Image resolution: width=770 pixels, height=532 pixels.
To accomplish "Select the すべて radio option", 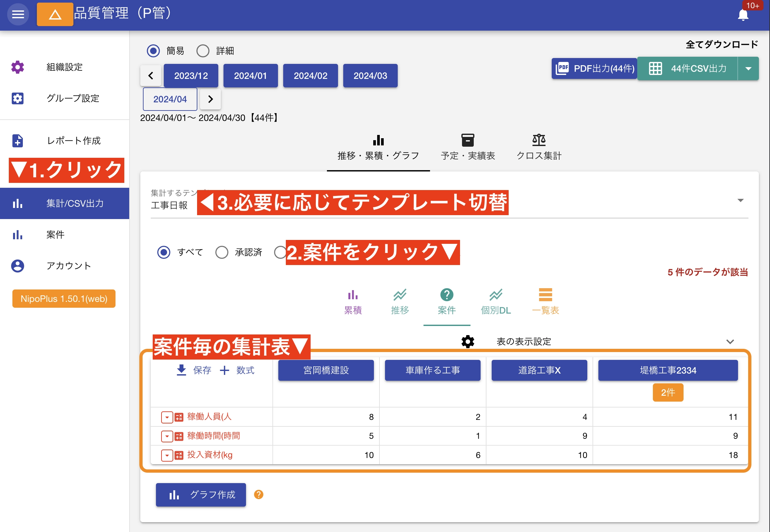I will [x=164, y=252].
